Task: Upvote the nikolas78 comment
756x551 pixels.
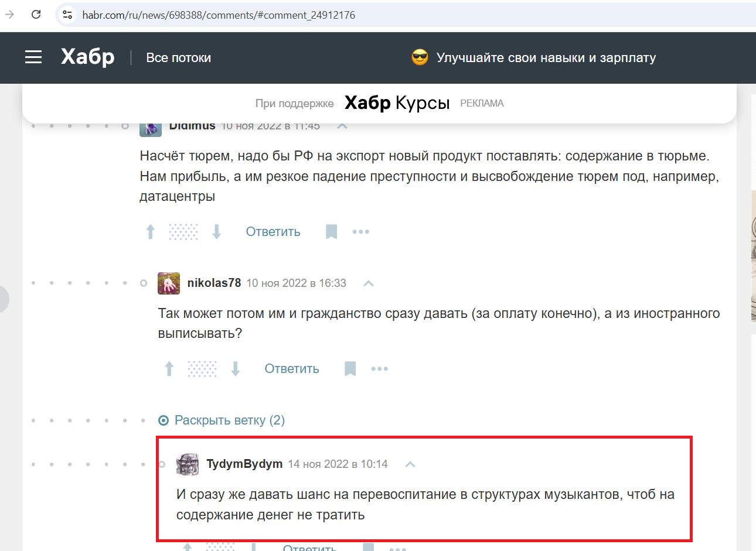Action: (169, 369)
